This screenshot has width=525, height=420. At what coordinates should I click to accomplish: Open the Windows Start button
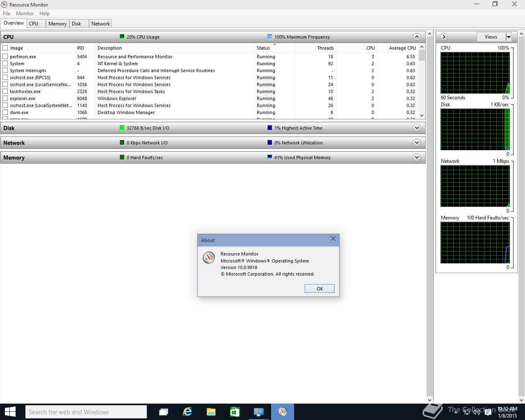pos(10,412)
